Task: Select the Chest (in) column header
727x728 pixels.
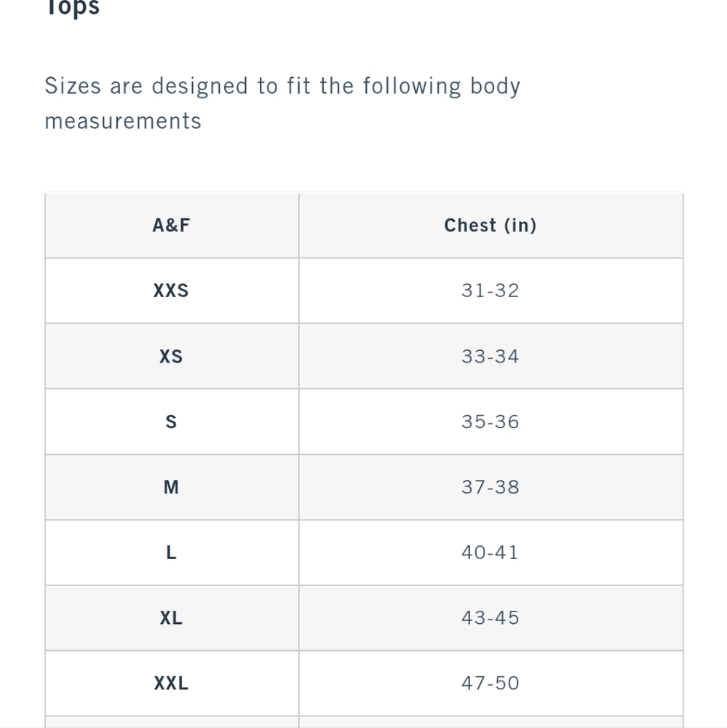Action: point(490,225)
